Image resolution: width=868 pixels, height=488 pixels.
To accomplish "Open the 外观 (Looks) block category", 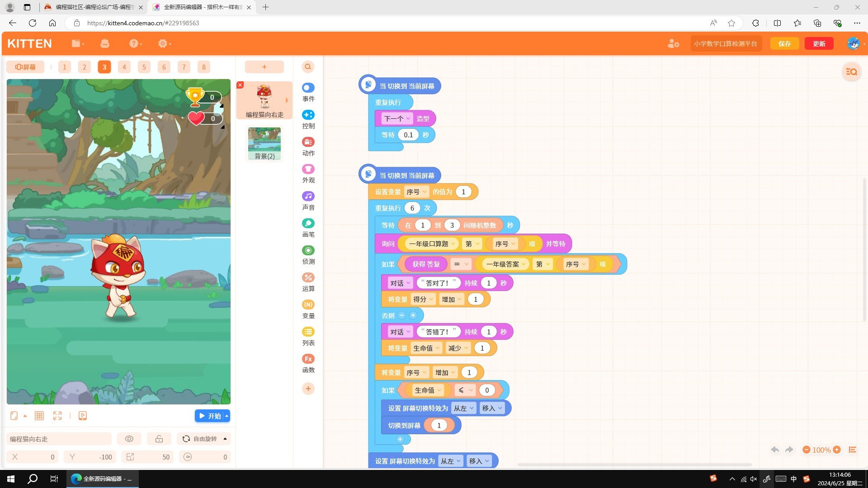I will 308,174.
